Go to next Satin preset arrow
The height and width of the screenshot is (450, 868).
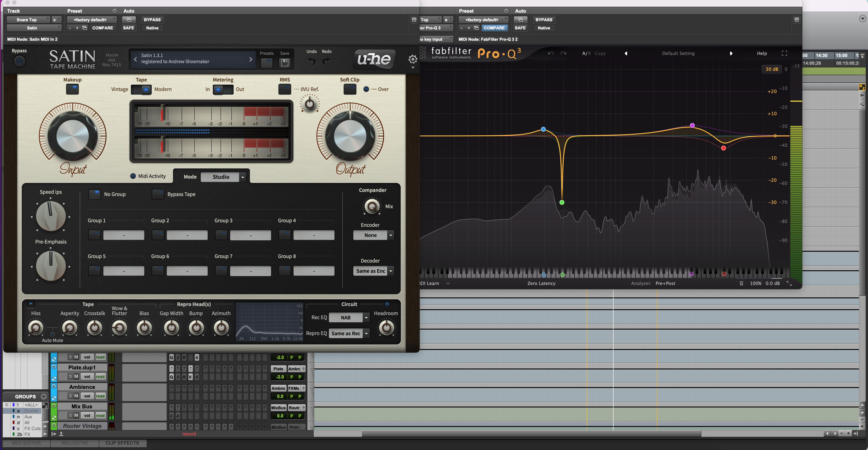(251, 59)
